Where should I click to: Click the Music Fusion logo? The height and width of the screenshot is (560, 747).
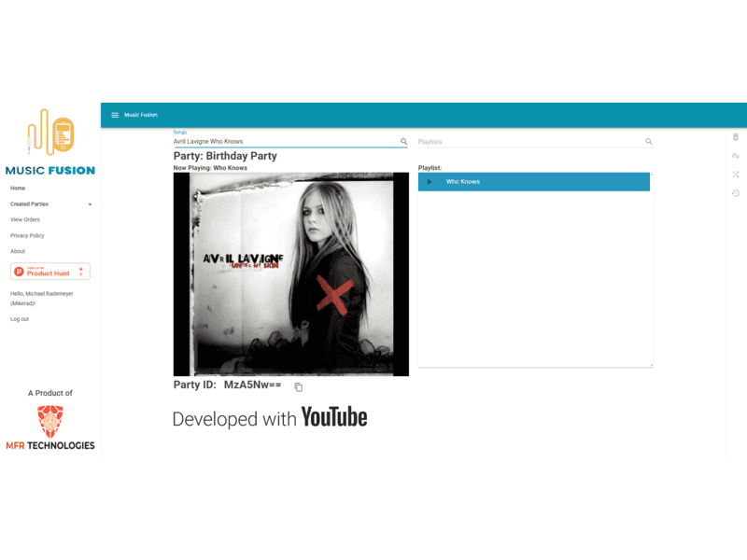[50, 143]
